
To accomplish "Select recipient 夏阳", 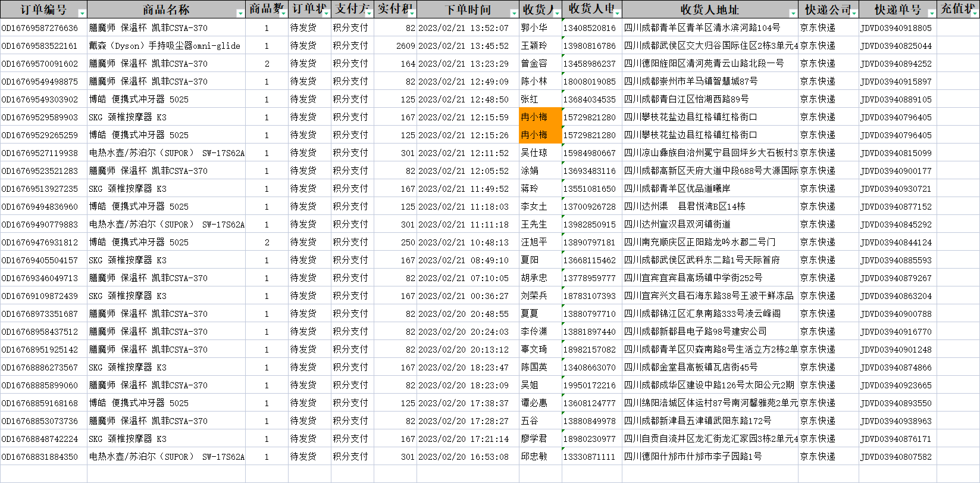I will click(540, 260).
